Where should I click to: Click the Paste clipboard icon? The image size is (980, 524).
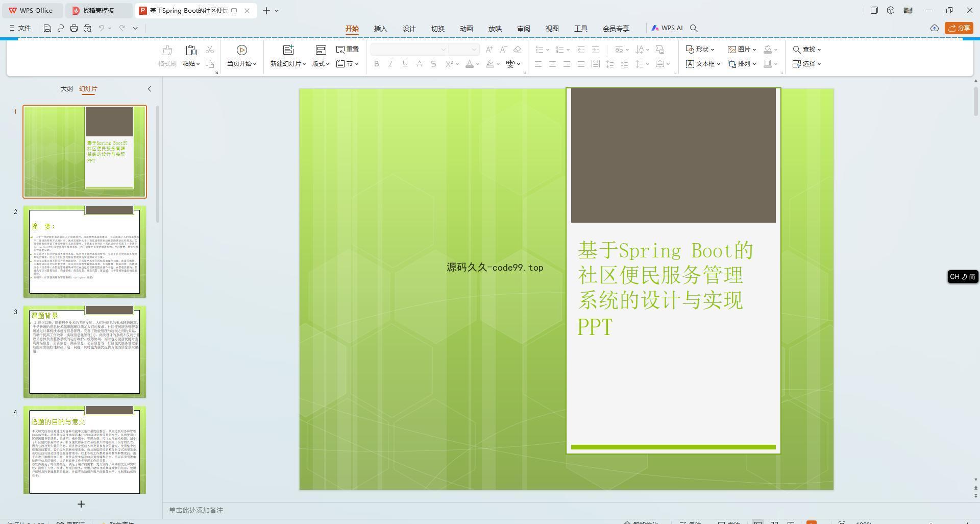191,50
